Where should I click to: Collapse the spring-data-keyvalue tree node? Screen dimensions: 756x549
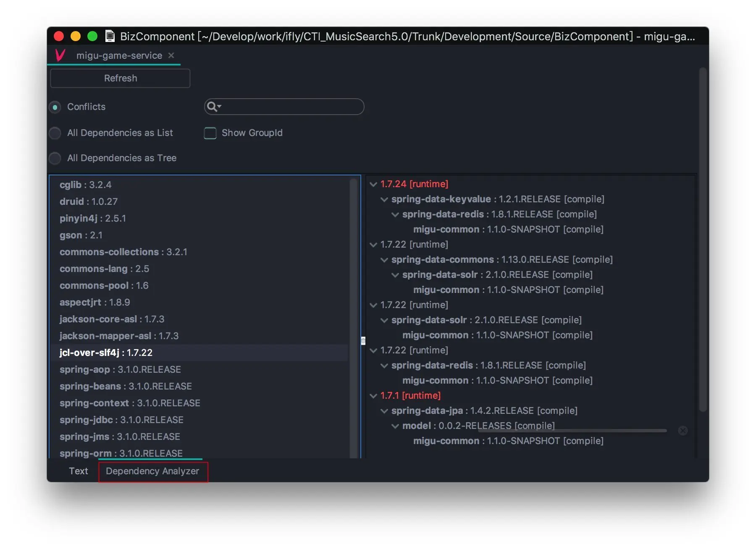(384, 199)
